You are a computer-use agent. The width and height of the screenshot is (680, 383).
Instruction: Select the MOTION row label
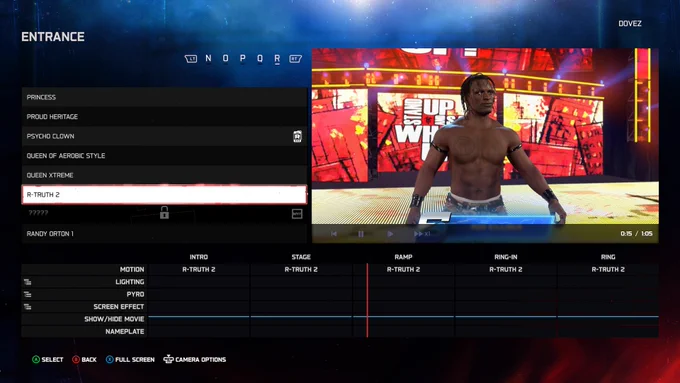(132, 269)
